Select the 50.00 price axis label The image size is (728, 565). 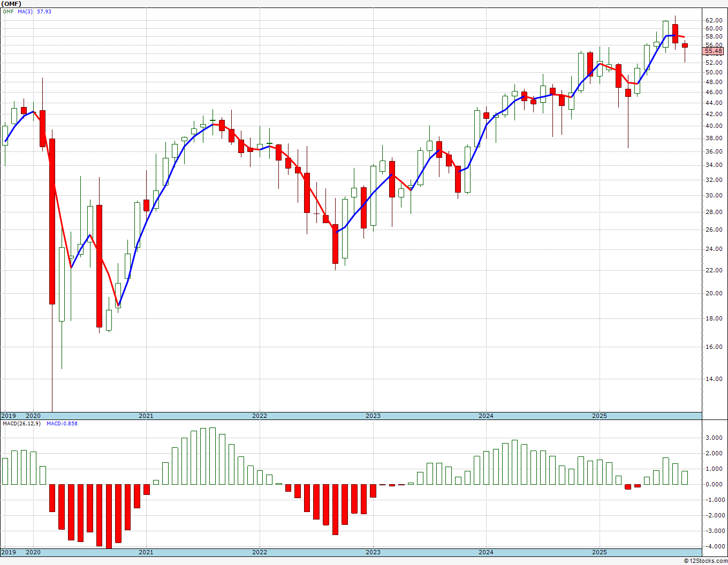pos(714,72)
